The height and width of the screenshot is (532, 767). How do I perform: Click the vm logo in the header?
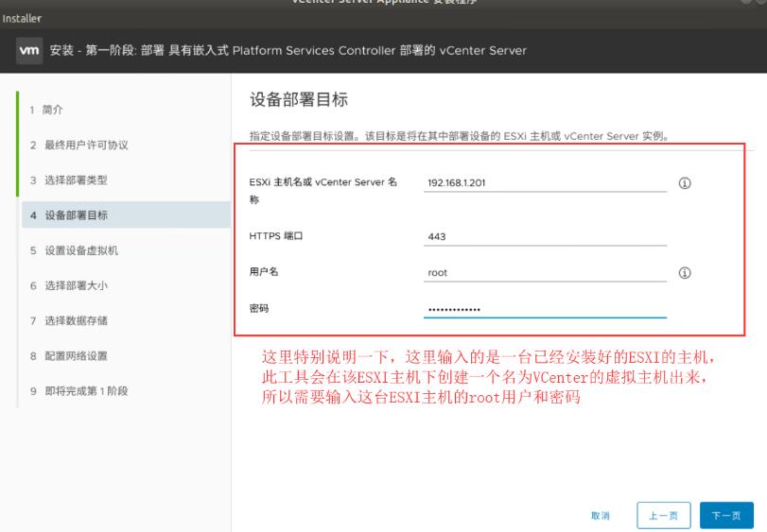(29, 50)
